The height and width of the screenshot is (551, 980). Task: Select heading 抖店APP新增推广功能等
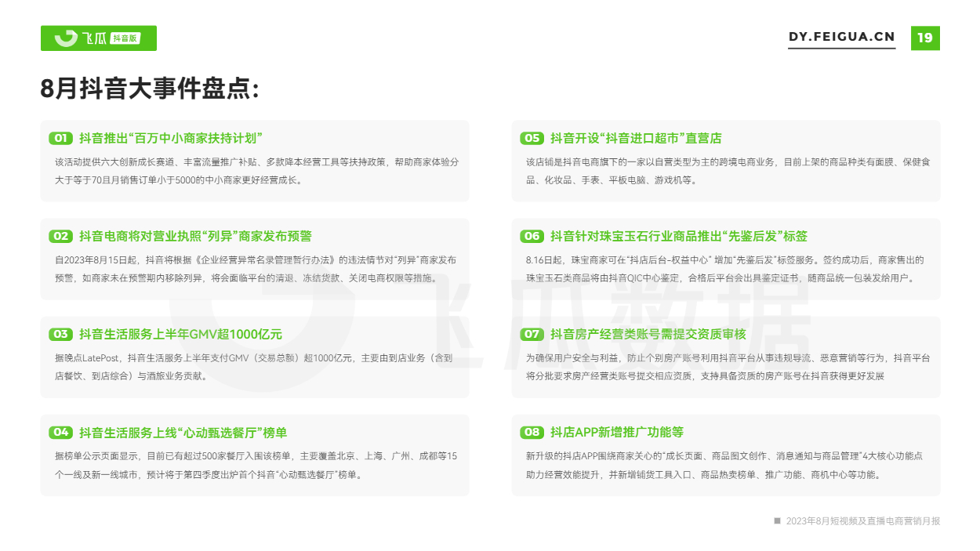pos(617,433)
